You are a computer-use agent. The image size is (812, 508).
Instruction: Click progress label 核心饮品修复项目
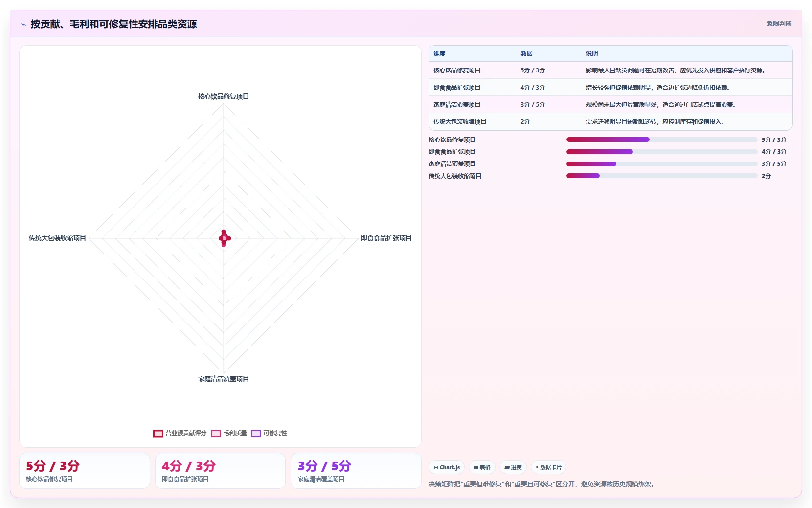point(452,140)
